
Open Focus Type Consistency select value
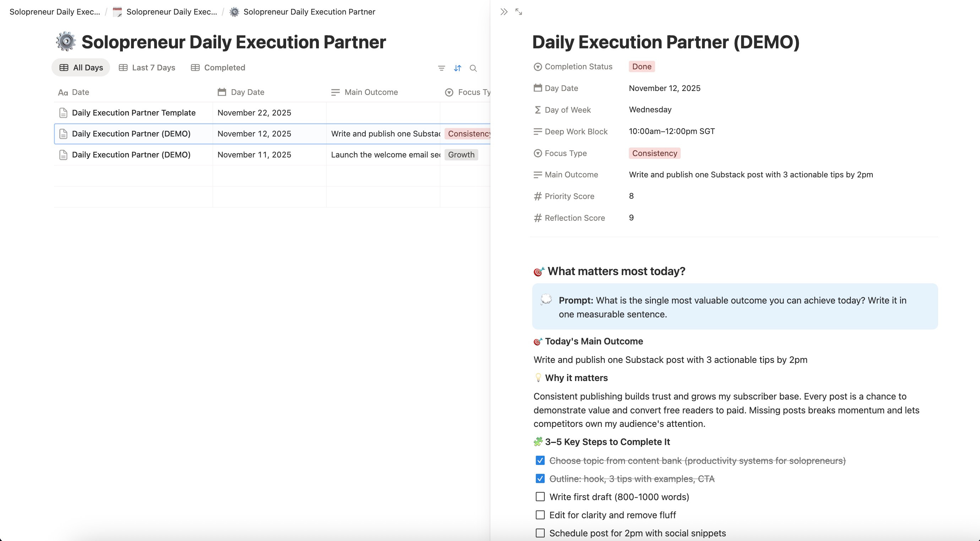click(654, 153)
